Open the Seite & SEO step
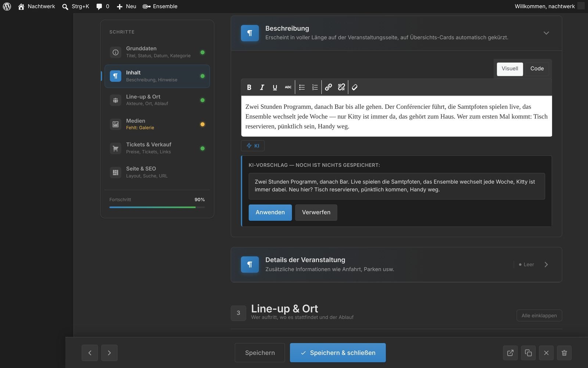The height and width of the screenshot is (368, 588). pos(157,172)
